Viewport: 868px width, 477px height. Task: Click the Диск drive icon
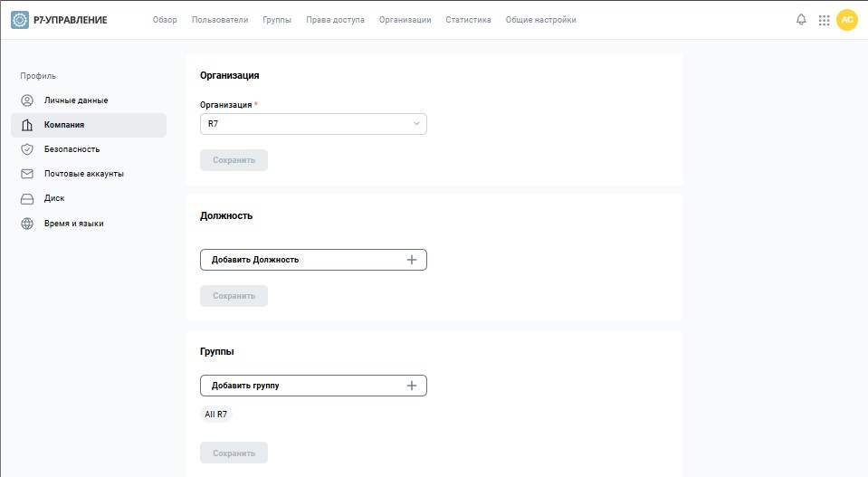point(27,198)
